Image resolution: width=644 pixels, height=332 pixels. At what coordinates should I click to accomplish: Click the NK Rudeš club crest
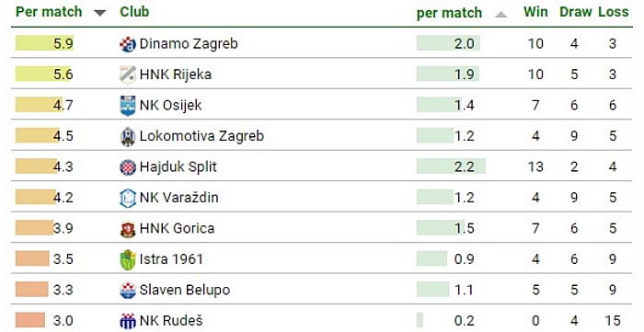tap(128, 321)
